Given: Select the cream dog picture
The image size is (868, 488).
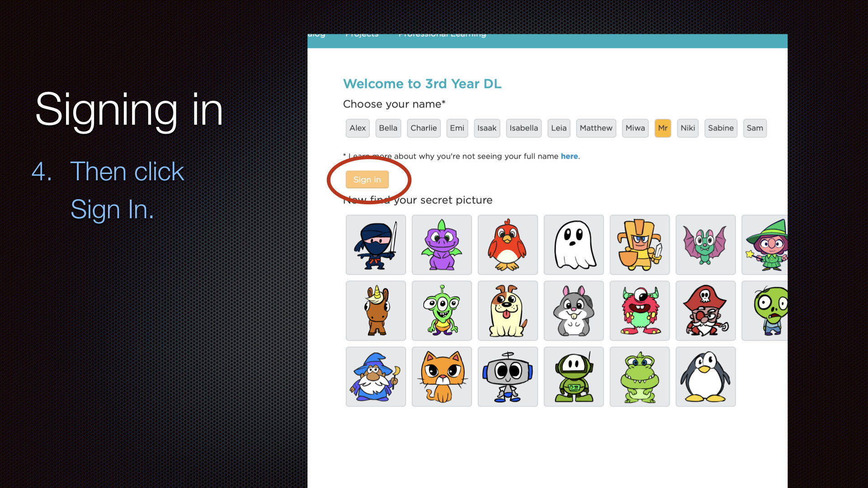Looking at the screenshot, I should pos(508,311).
